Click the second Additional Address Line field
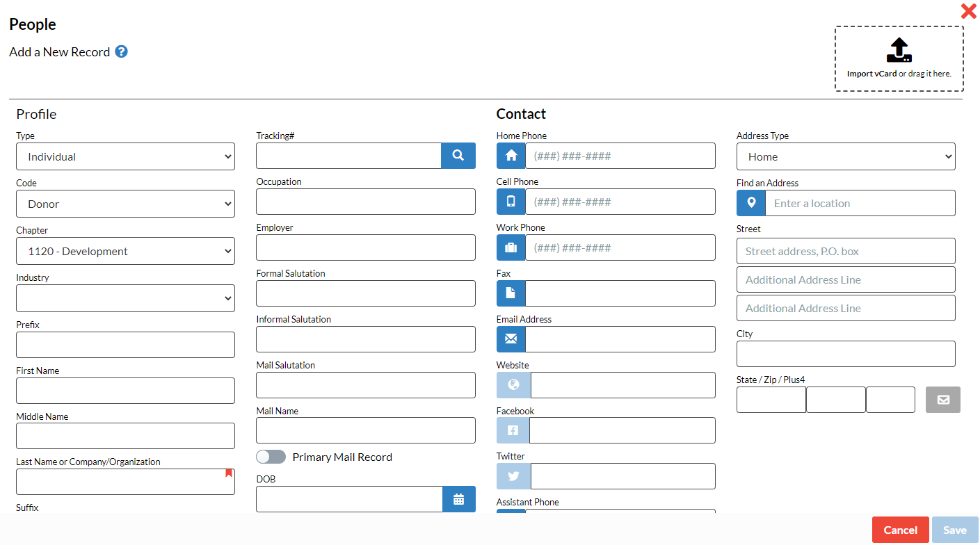The width and height of the screenshot is (980, 545). click(x=846, y=308)
